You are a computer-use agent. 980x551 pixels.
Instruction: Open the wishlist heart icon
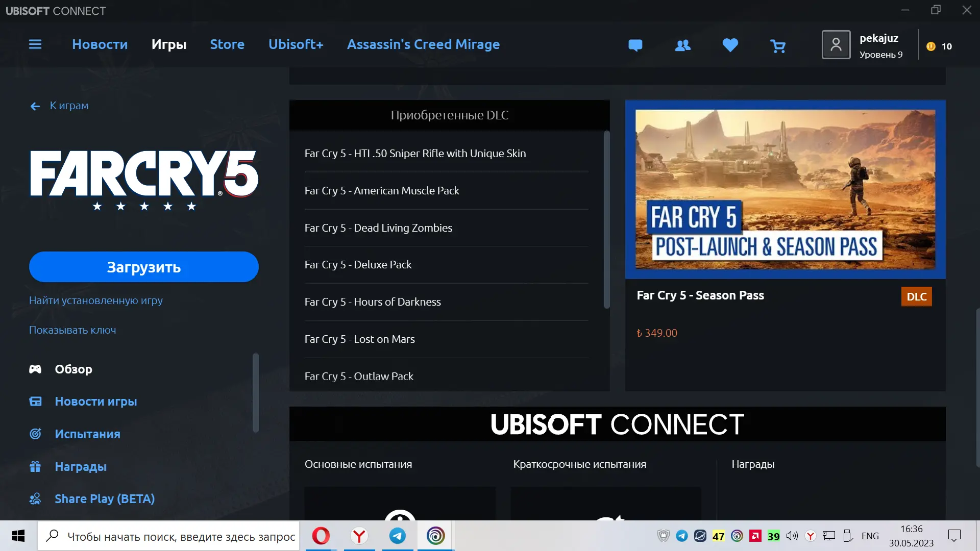click(730, 45)
